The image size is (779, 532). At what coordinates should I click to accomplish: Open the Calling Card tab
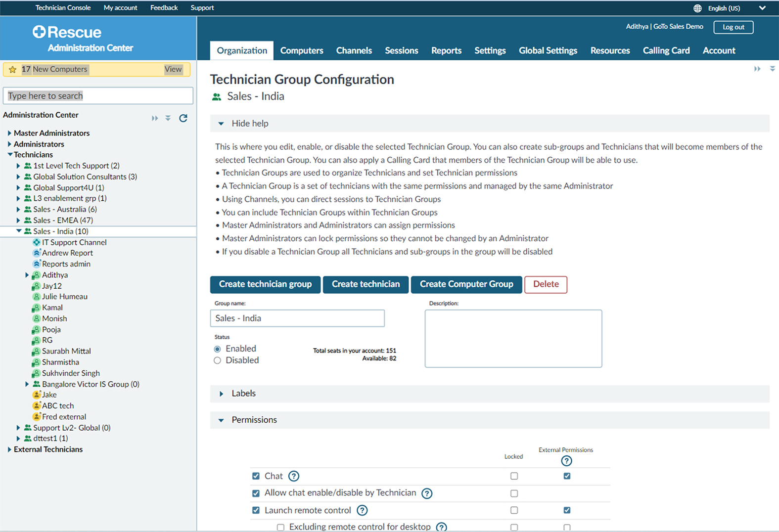[x=666, y=50]
